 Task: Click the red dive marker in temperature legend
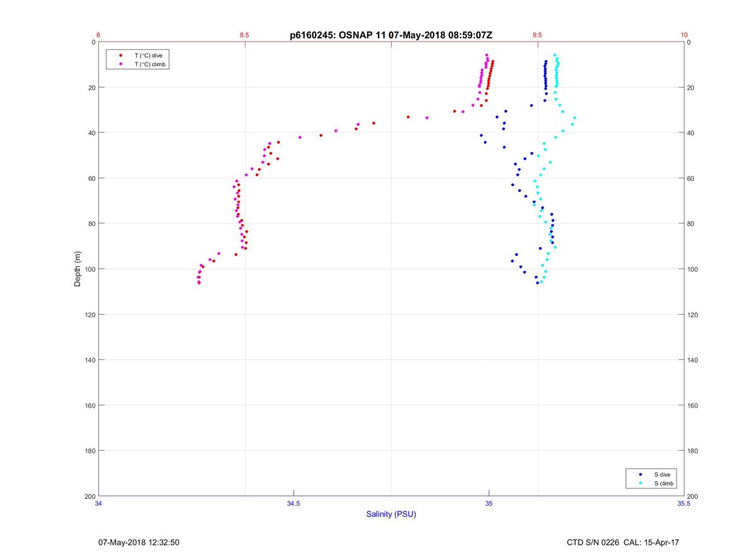[x=120, y=55]
